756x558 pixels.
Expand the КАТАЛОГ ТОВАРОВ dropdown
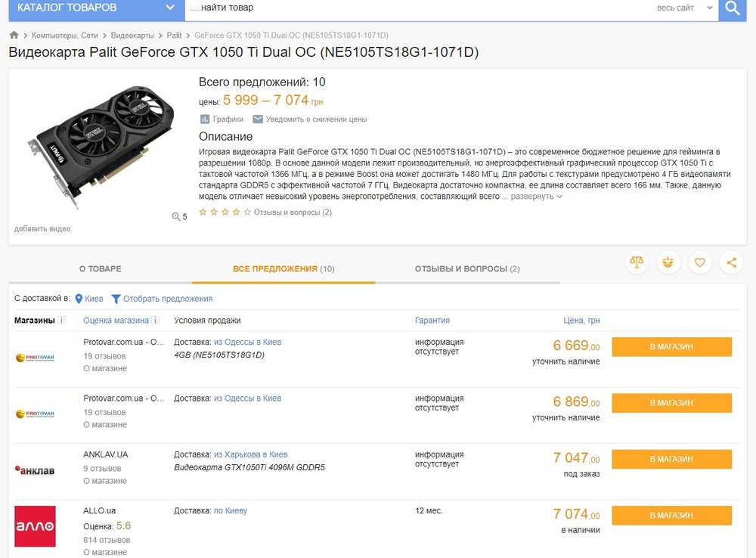170,8
